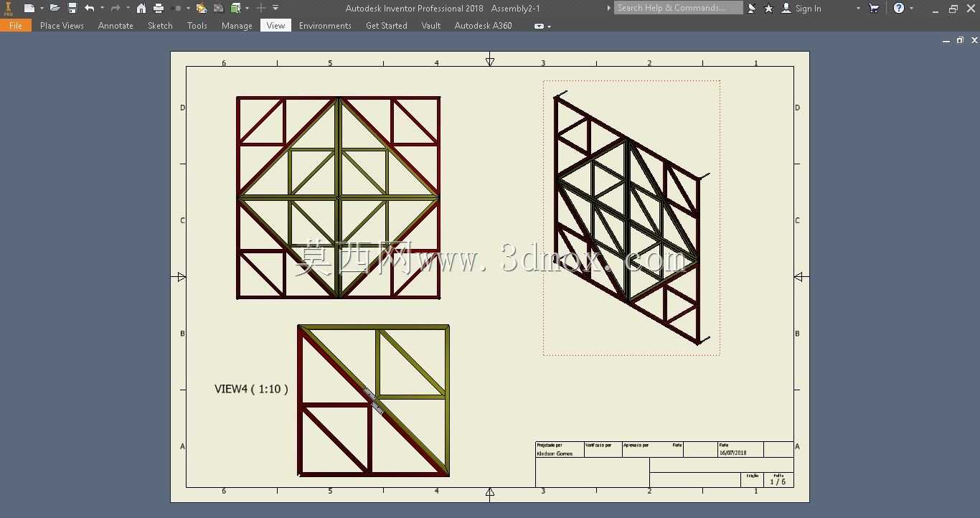Viewport: 980px width, 518px height.
Task: Click the Sign In link
Action: pos(809,9)
